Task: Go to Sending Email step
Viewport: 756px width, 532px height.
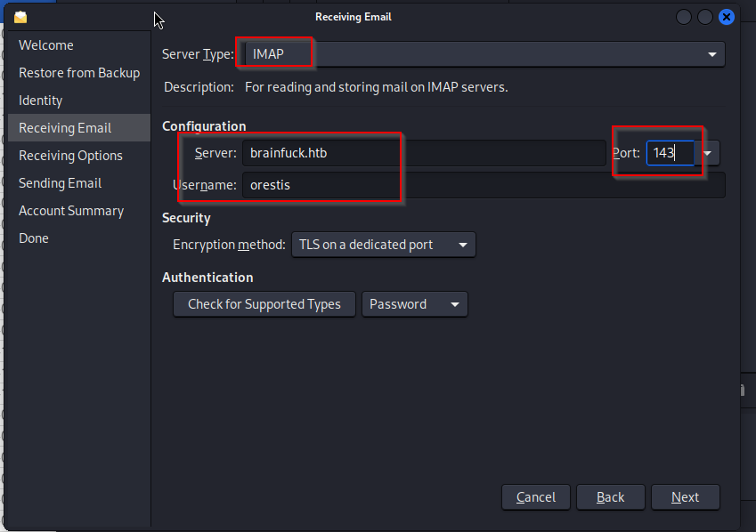Action: click(x=61, y=183)
